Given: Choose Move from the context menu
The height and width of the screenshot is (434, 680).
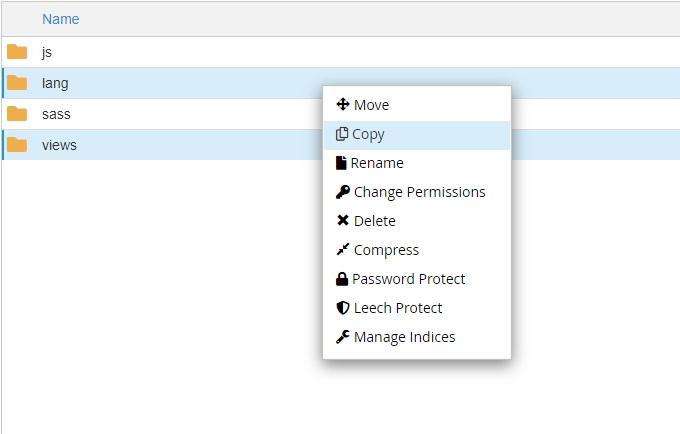Looking at the screenshot, I should pyautogui.click(x=371, y=105).
